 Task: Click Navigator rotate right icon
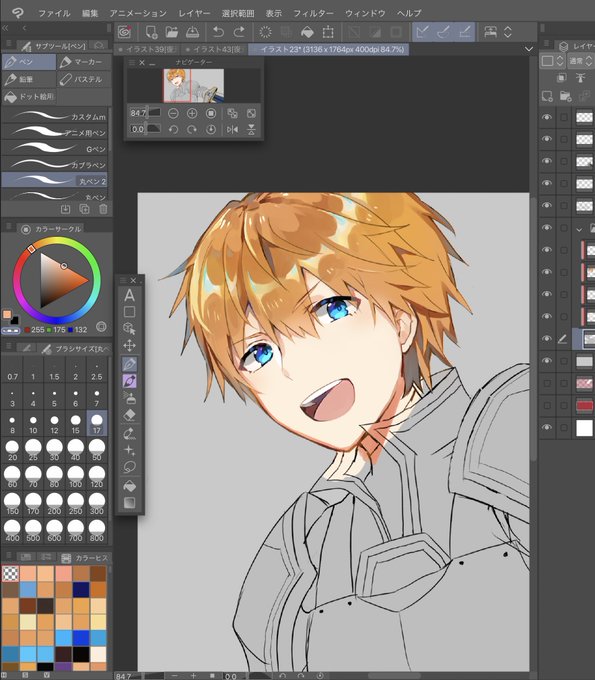[x=192, y=129]
